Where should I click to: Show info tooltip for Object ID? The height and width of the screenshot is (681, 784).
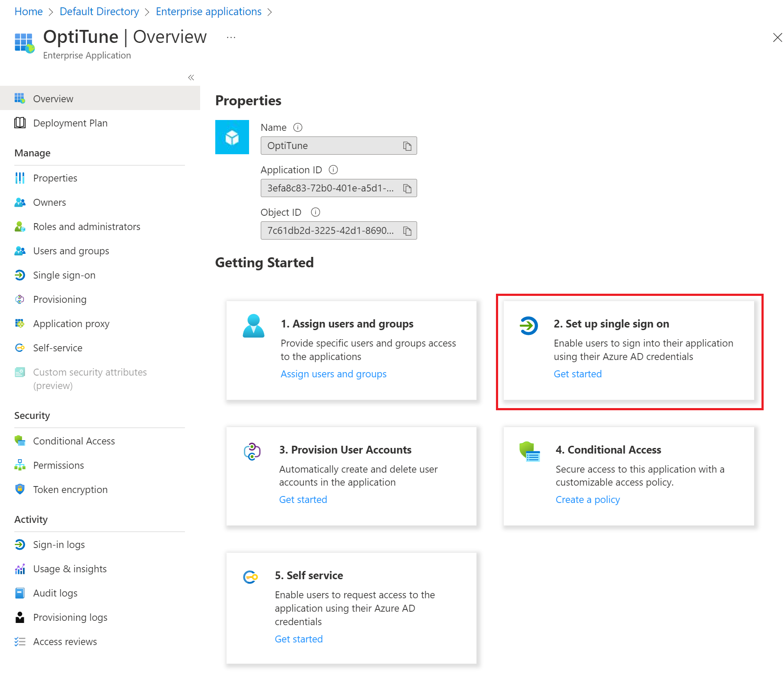click(315, 212)
